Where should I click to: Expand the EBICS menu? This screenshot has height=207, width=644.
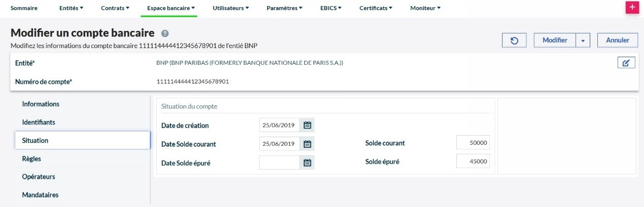pyautogui.click(x=331, y=8)
